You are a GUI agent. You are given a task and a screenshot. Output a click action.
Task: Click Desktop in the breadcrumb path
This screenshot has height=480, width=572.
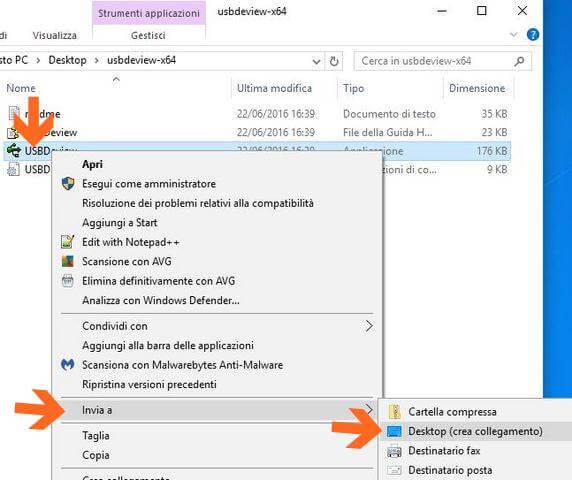click(x=67, y=60)
